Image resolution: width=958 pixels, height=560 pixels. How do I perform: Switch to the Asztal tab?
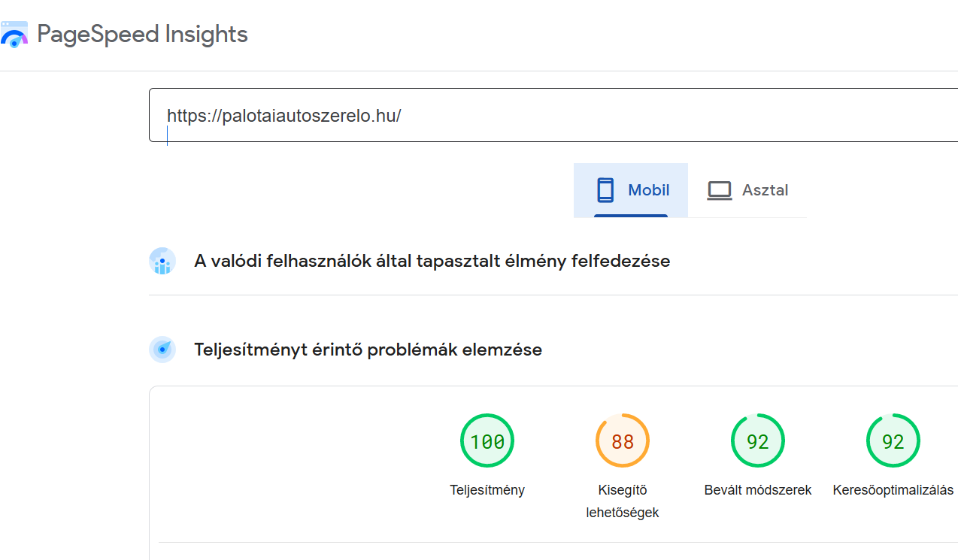click(765, 190)
